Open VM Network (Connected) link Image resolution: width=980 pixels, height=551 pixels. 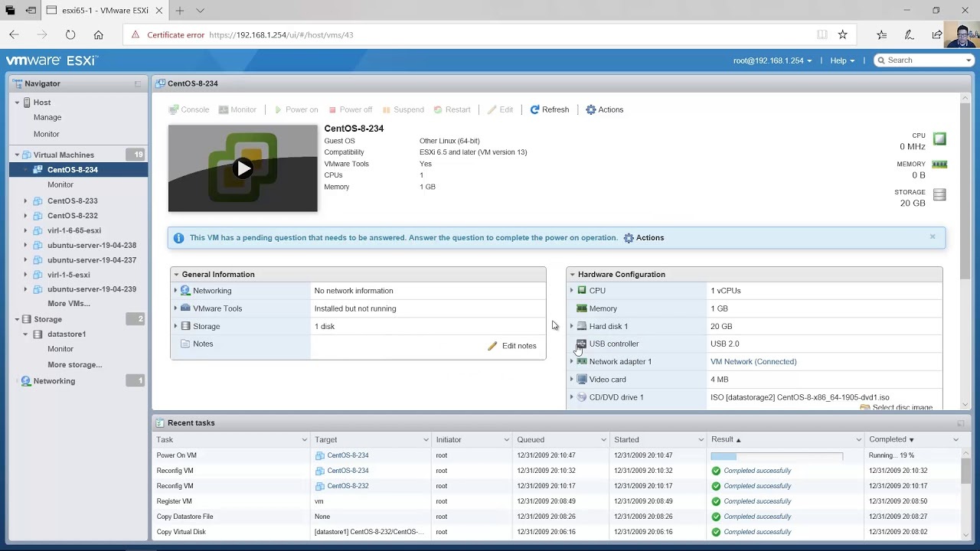point(753,361)
